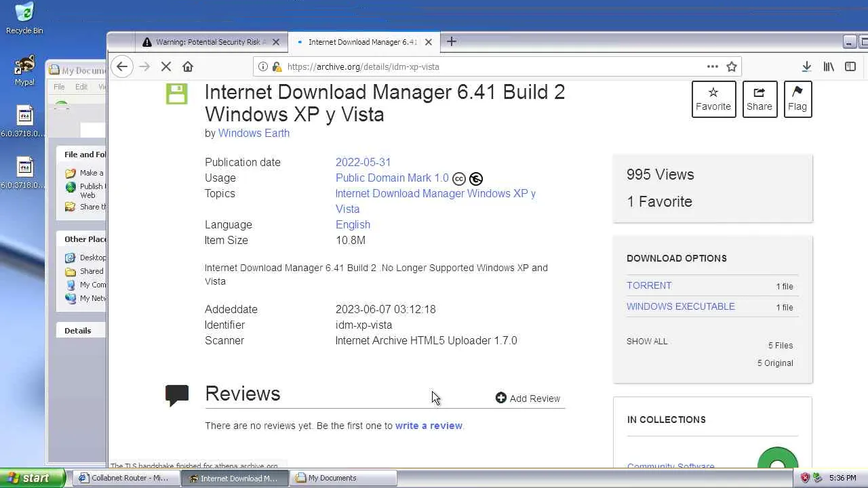868x488 pixels.
Task: Click the public domain mark icon
Action: (x=476, y=179)
